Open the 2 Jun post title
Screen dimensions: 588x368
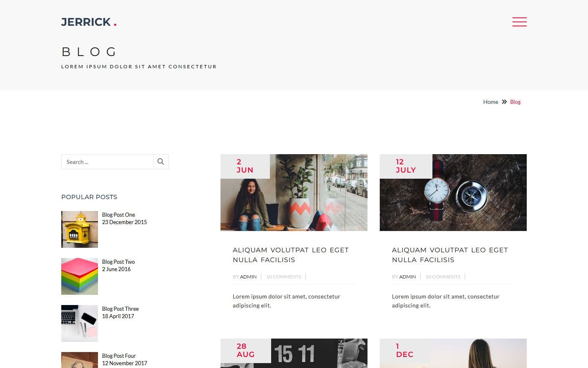pos(291,255)
